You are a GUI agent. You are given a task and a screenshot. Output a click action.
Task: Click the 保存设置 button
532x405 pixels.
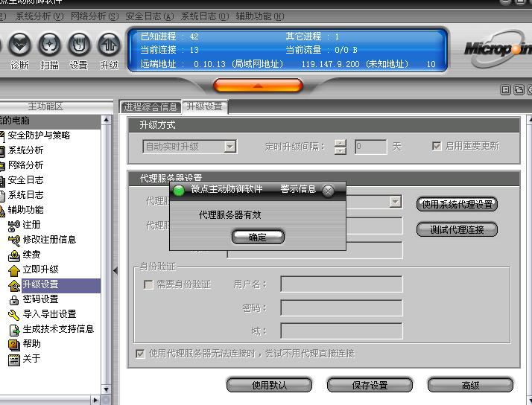pyautogui.click(x=370, y=385)
